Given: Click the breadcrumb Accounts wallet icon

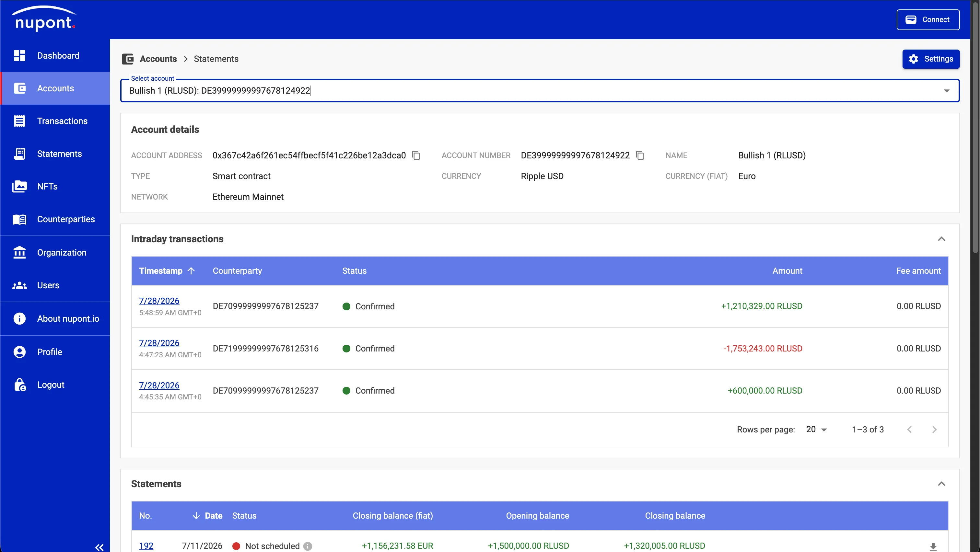Looking at the screenshot, I should tap(128, 59).
